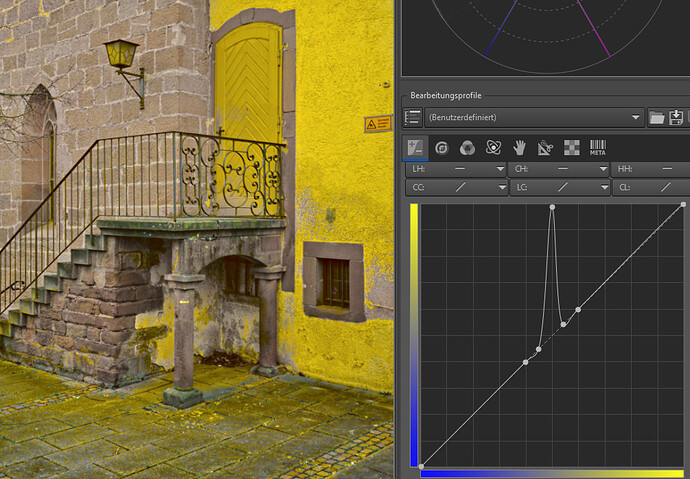Viewport: 690px width, 479px height.
Task: Load a processing profile via folder icon
Action: [x=657, y=118]
